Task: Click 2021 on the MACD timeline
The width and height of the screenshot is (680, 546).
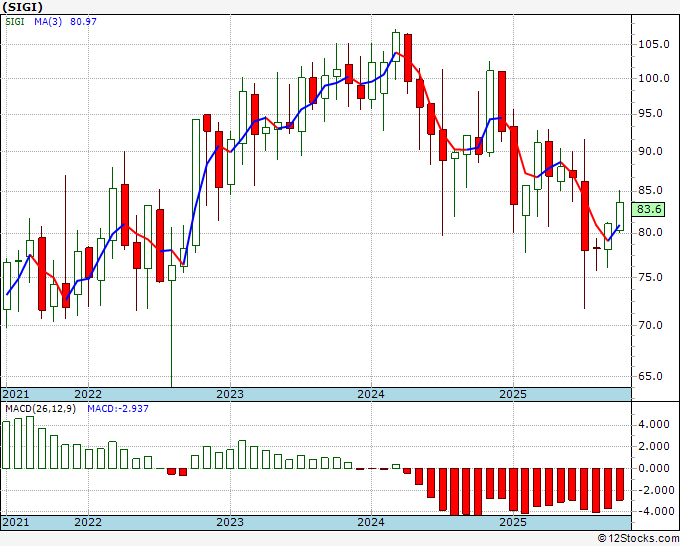Action: 16,522
